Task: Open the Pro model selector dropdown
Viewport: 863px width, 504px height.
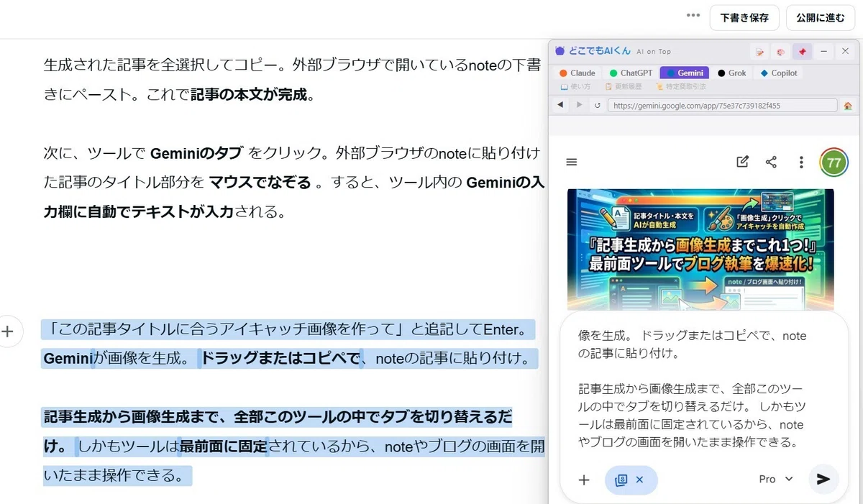Action: click(776, 479)
